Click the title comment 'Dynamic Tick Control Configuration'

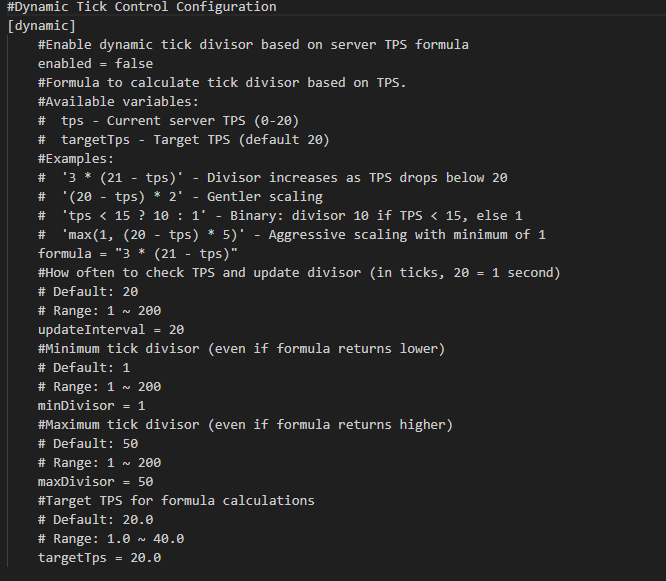pyautogui.click(x=141, y=7)
